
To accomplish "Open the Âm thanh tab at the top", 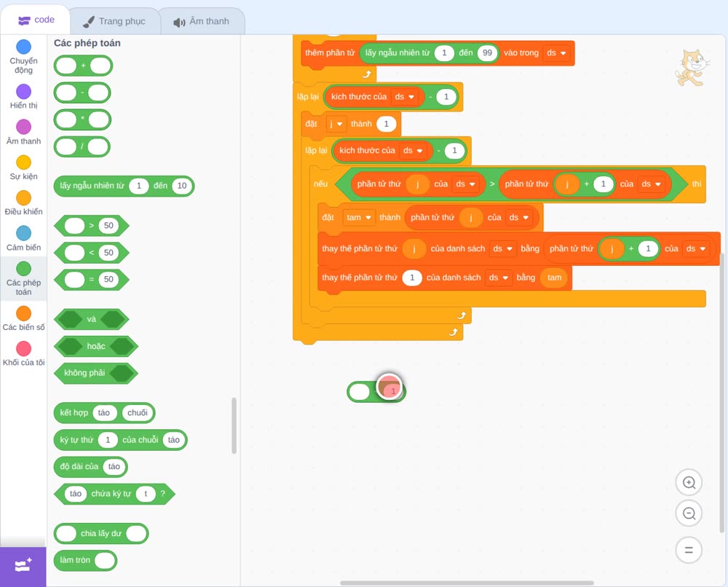I will (x=202, y=21).
